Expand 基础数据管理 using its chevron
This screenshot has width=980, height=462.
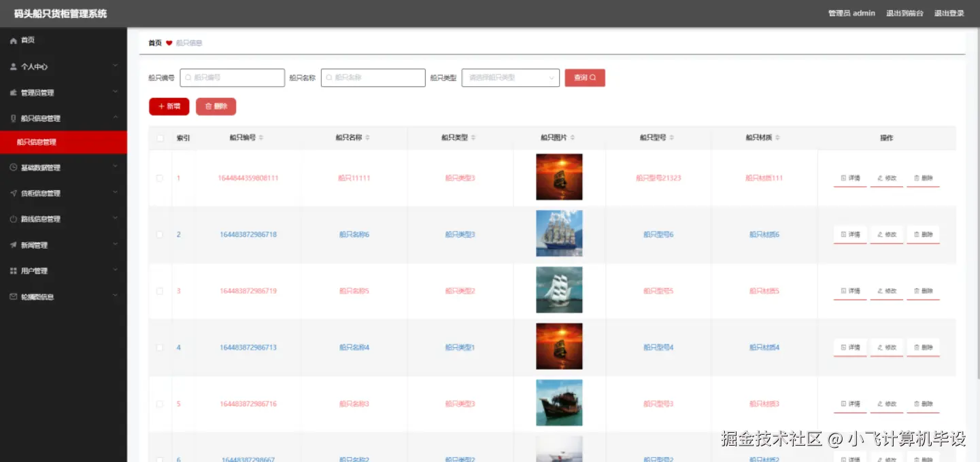115,167
